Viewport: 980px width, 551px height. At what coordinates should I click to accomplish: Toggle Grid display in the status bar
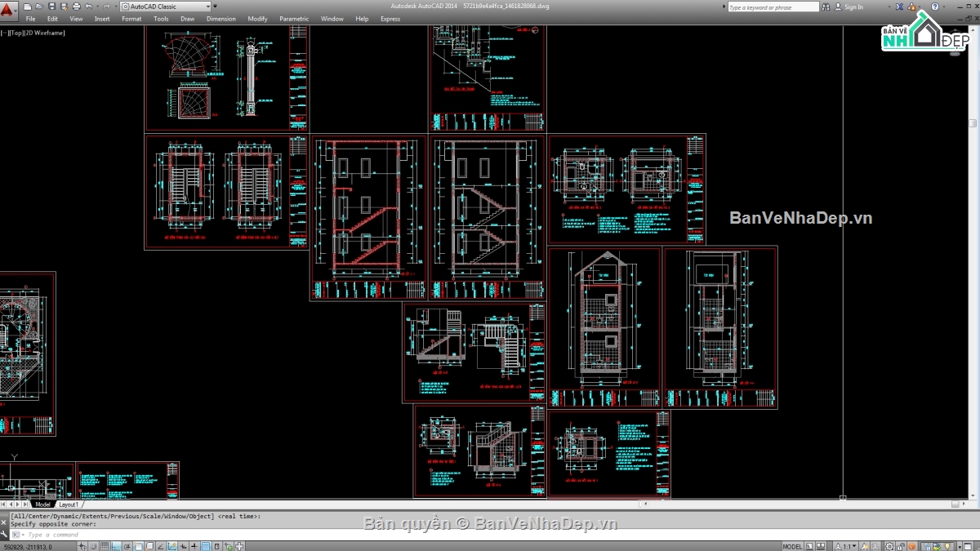[105, 544]
